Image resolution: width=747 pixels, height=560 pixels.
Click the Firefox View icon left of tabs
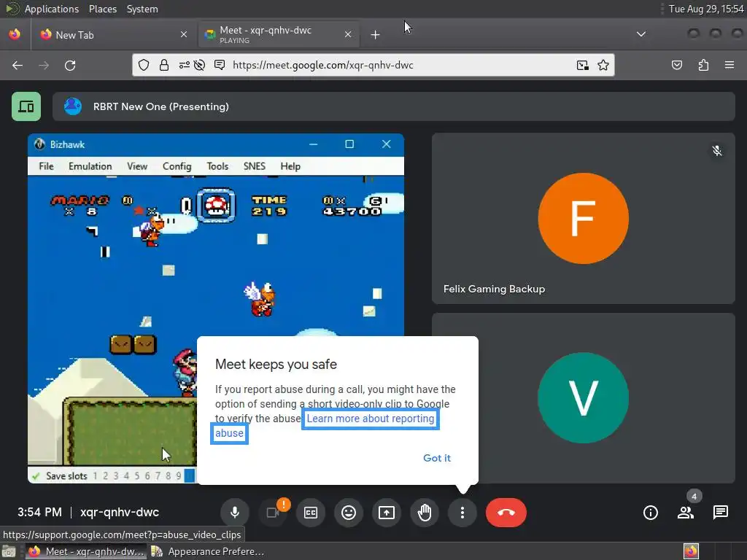click(x=15, y=34)
